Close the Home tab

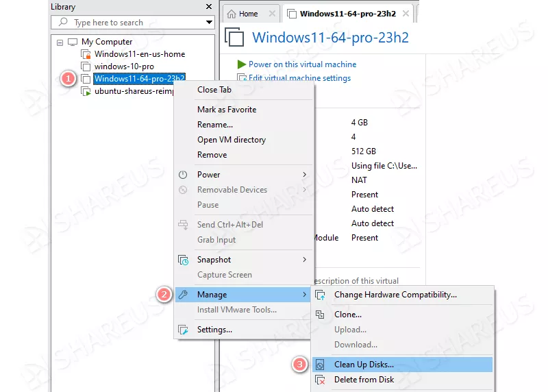pyautogui.click(x=272, y=14)
